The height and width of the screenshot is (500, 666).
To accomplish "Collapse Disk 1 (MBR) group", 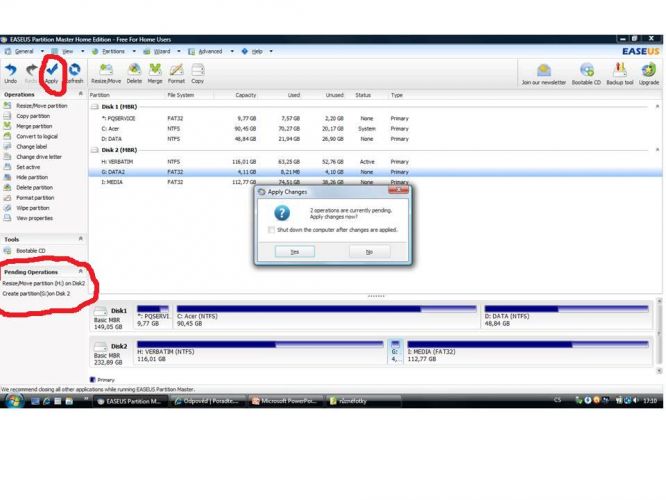I will click(x=658, y=107).
